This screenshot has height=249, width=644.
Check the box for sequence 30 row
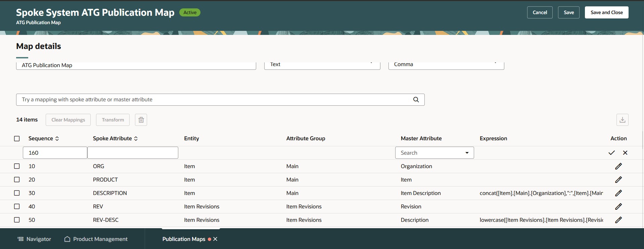tap(17, 193)
